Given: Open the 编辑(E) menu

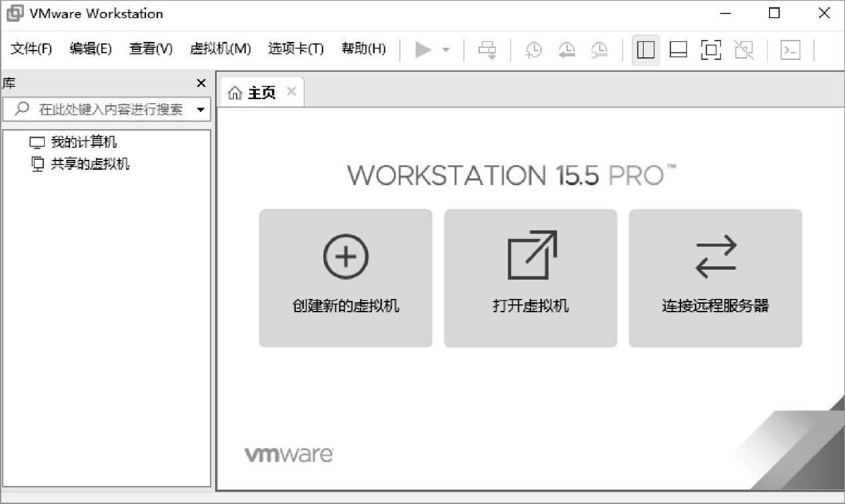Looking at the screenshot, I should [x=91, y=49].
